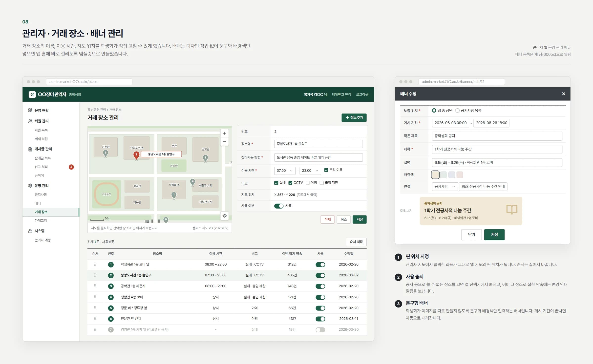Click the 장소 추가 button

click(x=354, y=117)
